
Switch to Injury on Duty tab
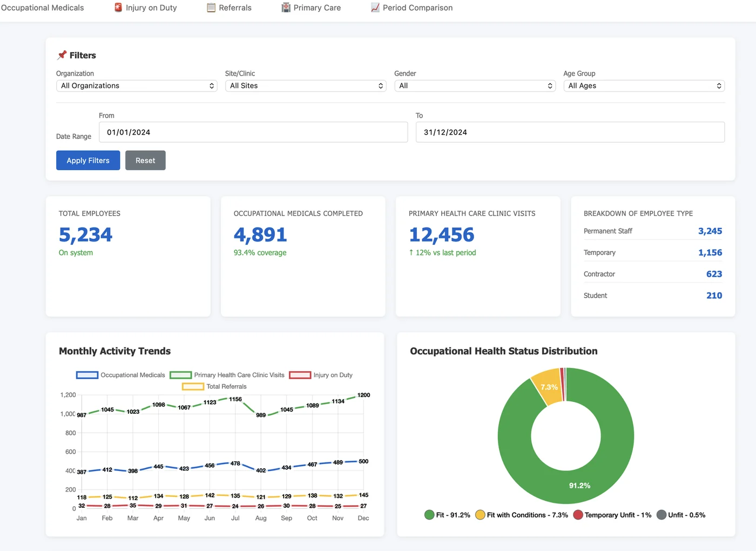tap(146, 8)
